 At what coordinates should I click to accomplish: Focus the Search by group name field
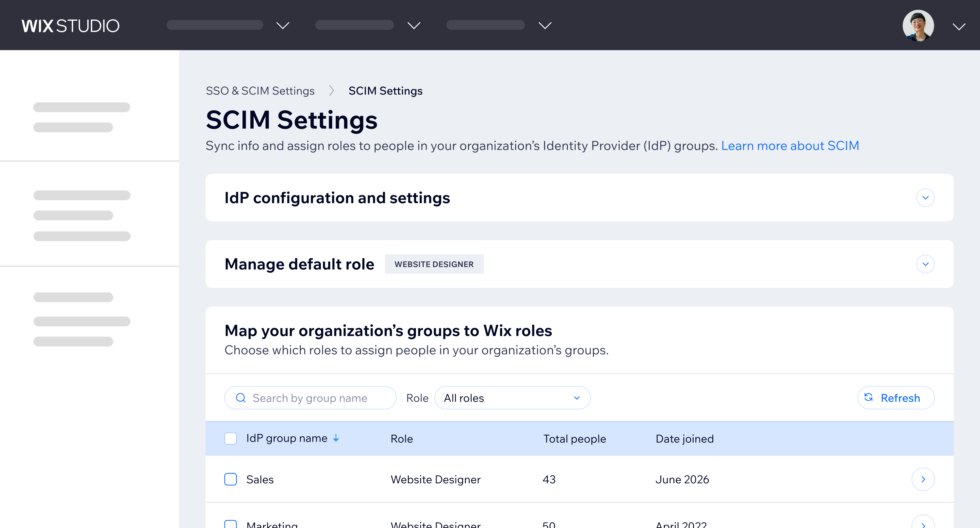point(310,398)
